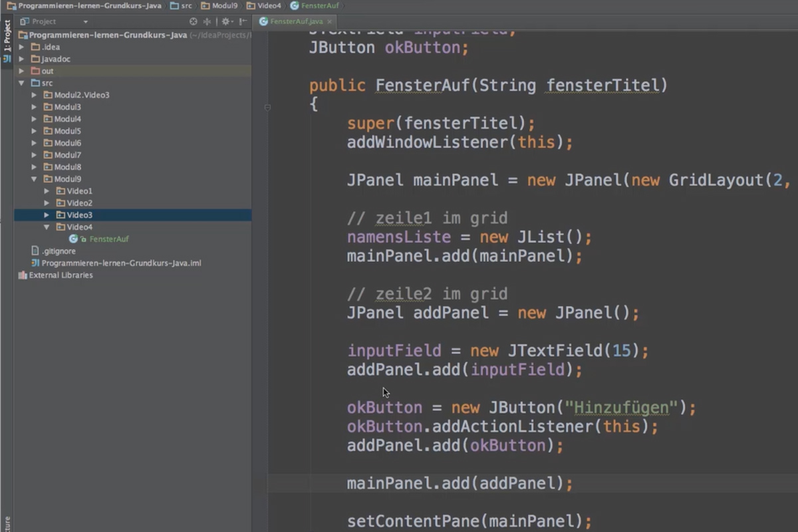Click the line okButton.addActionListener(this);

click(x=503, y=426)
